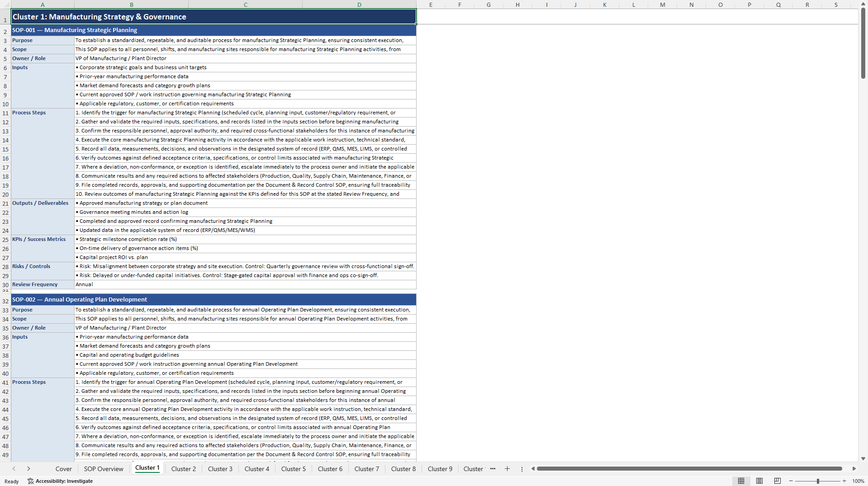Click the horizontal scrollbar thumb
This screenshot has height=486, width=868.
click(689, 469)
